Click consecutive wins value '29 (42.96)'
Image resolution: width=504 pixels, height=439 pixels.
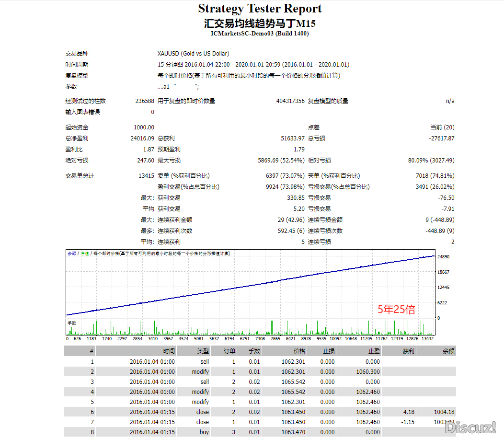(291, 220)
